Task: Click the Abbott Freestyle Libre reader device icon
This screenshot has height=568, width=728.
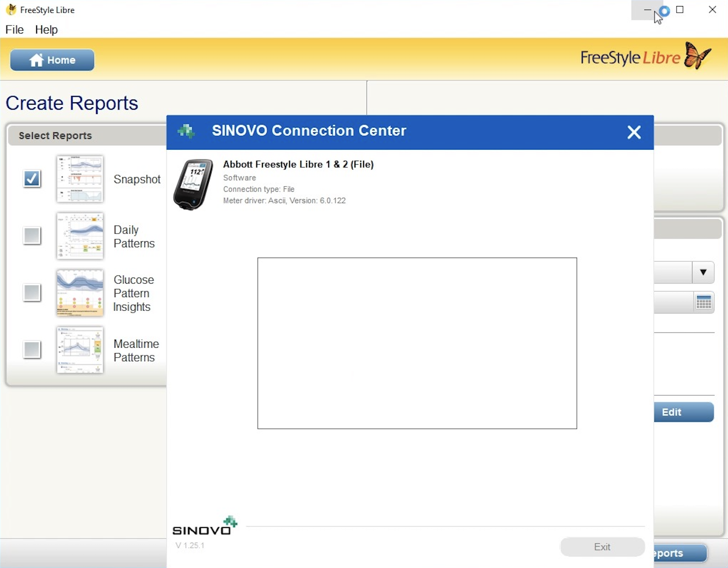Action: (193, 184)
